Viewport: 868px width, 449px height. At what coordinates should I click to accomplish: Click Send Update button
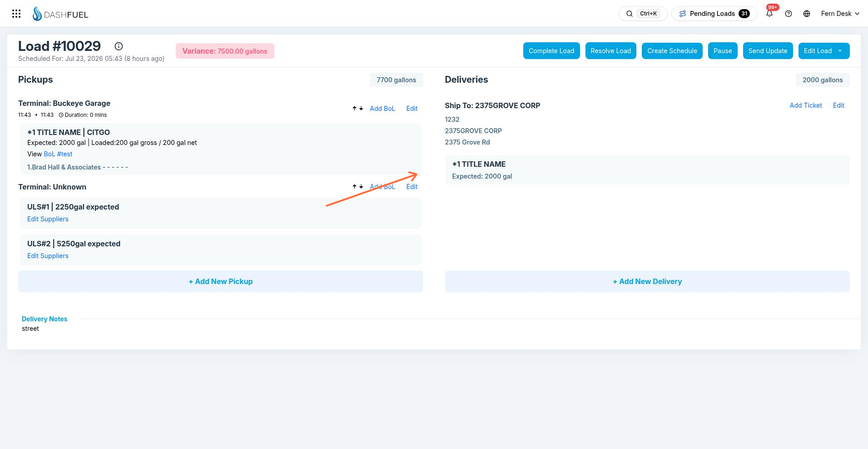pyautogui.click(x=768, y=51)
